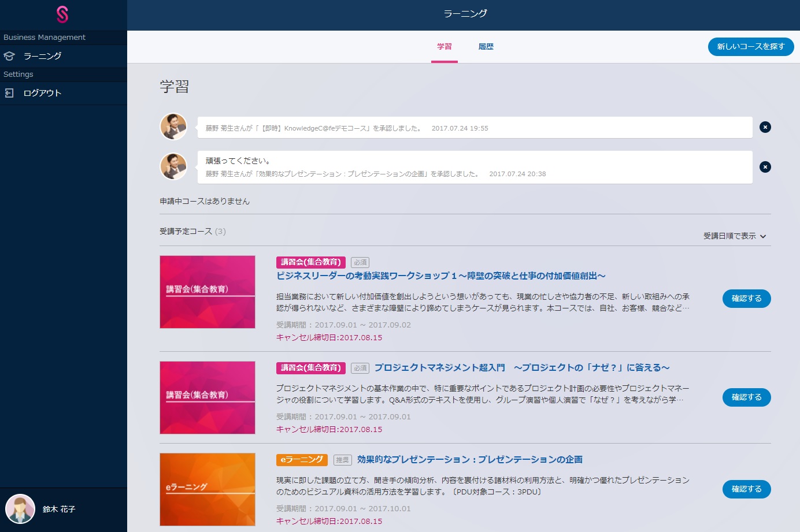800x532 pixels.
Task: Open the ビジネスリーダーの考動実践ワークショップ course title link
Action: click(x=440, y=276)
